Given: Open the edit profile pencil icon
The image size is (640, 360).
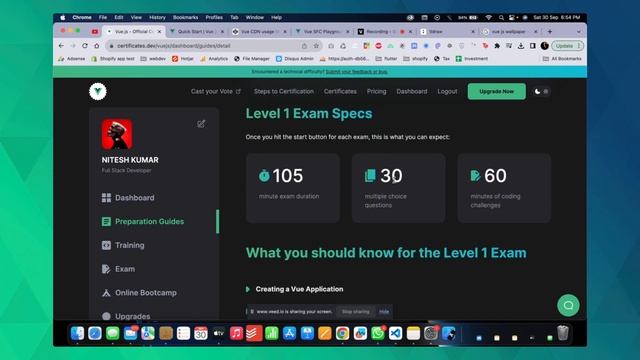Looking at the screenshot, I should click(201, 124).
